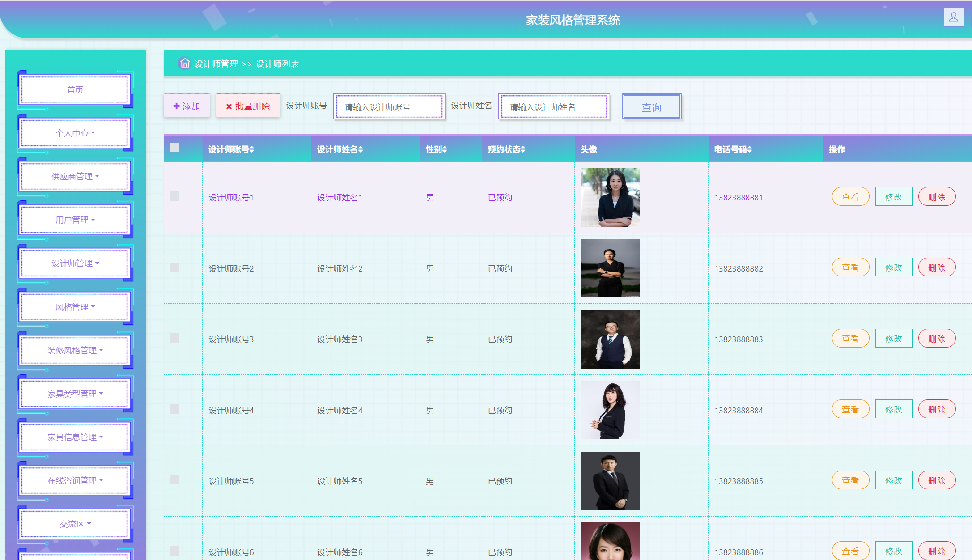View details of 设计师账号1
The height and width of the screenshot is (560, 972).
tap(850, 197)
